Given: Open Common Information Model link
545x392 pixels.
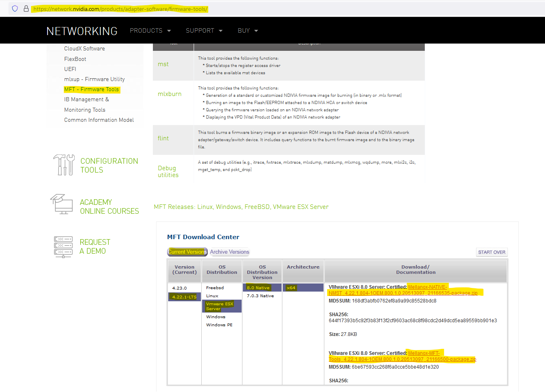Looking at the screenshot, I should tap(99, 120).
